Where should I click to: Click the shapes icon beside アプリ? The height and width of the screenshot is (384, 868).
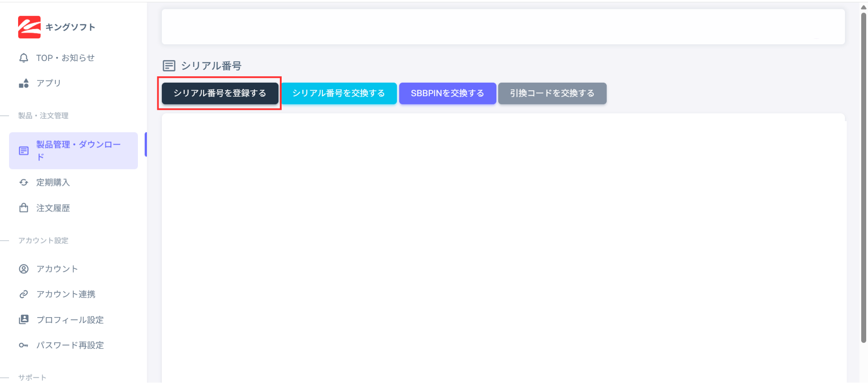pos(24,84)
